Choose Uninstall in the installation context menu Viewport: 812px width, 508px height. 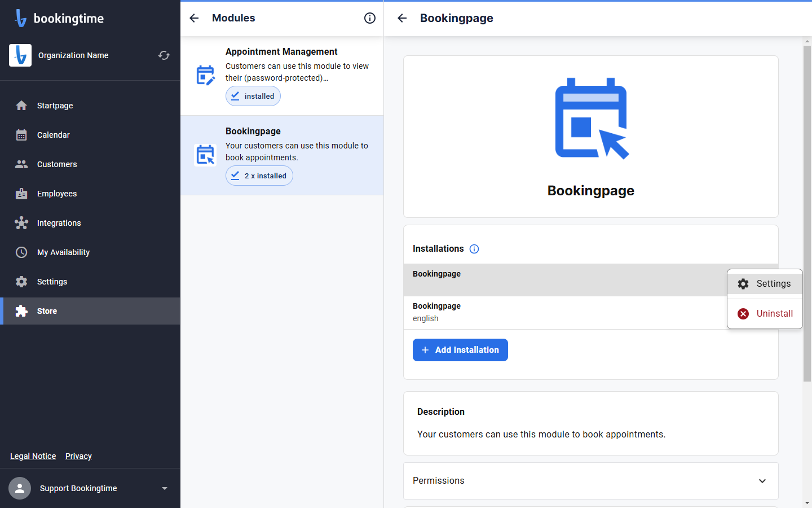[765, 313]
